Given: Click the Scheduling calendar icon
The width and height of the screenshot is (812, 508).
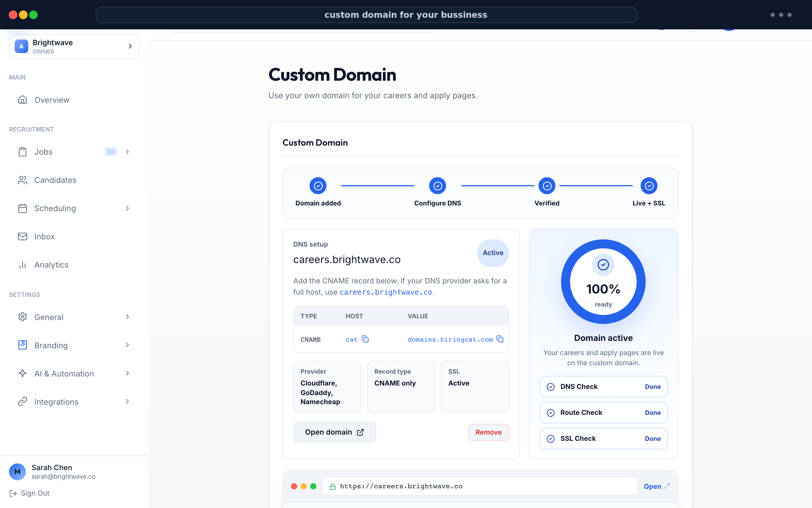Looking at the screenshot, I should 23,208.
